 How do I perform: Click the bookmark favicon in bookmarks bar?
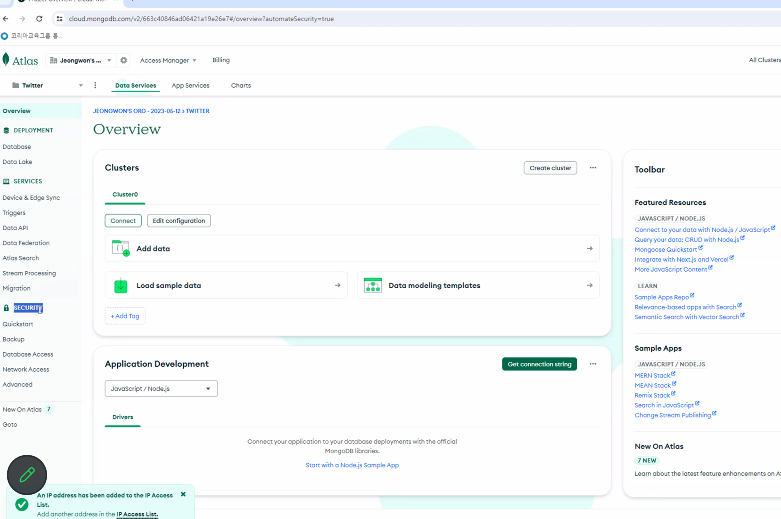pyautogui.click(x=4, y=36)
